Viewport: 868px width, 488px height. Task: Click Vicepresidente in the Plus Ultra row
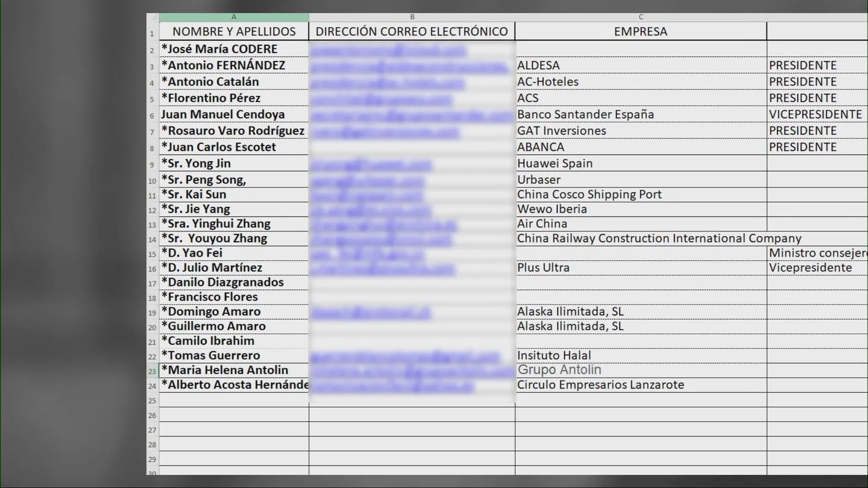click(817, 267)
